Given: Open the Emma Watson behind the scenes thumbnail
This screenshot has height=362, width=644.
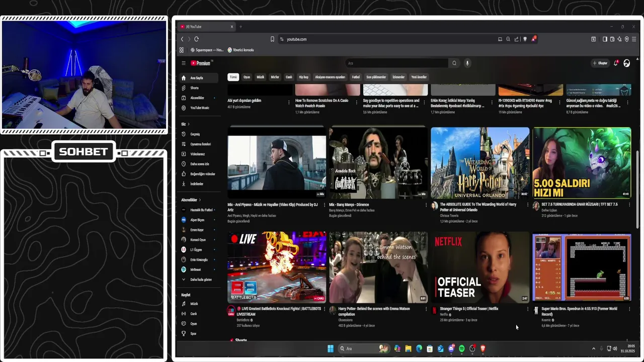Looking at the screenshot, I should pyautogui.click(x=378, y=267).
